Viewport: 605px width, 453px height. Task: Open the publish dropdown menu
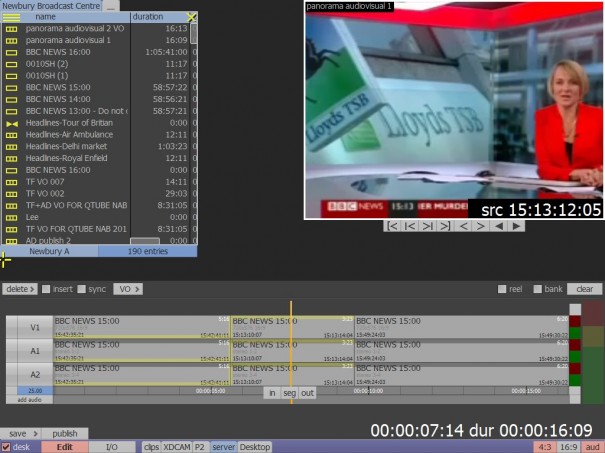(65, 434)
